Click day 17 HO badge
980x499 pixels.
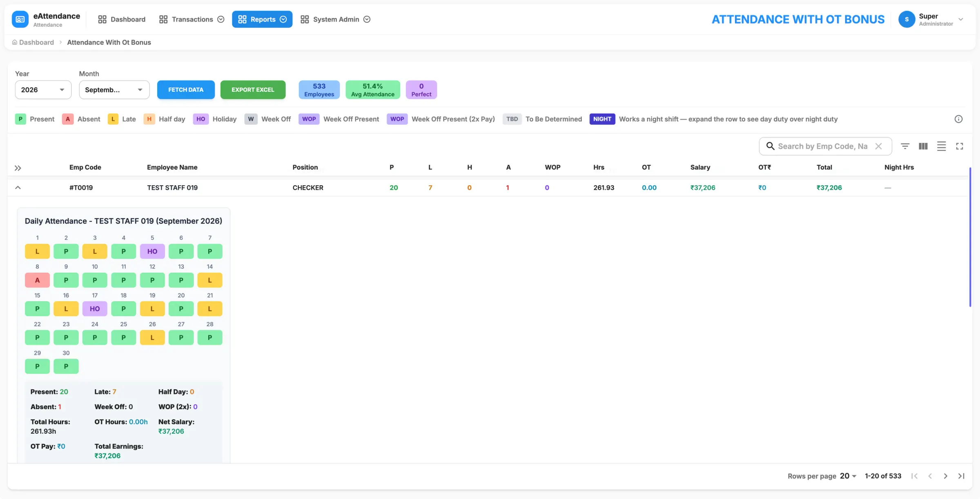tap(94, 309)
